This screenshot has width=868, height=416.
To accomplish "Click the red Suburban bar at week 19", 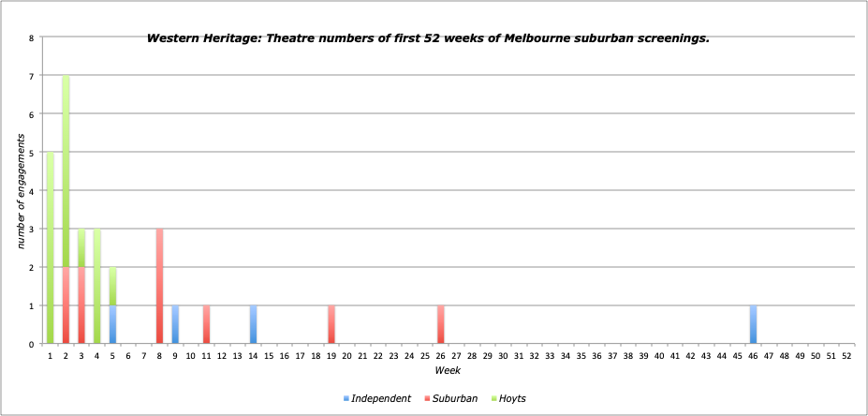I will pos(331,324).
